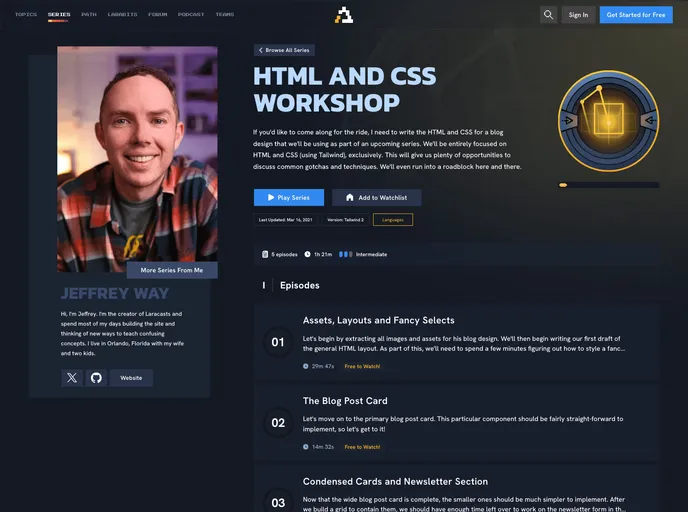The image size is (688, 512).
Task: Click the Version Tailwind 2 tag
Action: 345,220
